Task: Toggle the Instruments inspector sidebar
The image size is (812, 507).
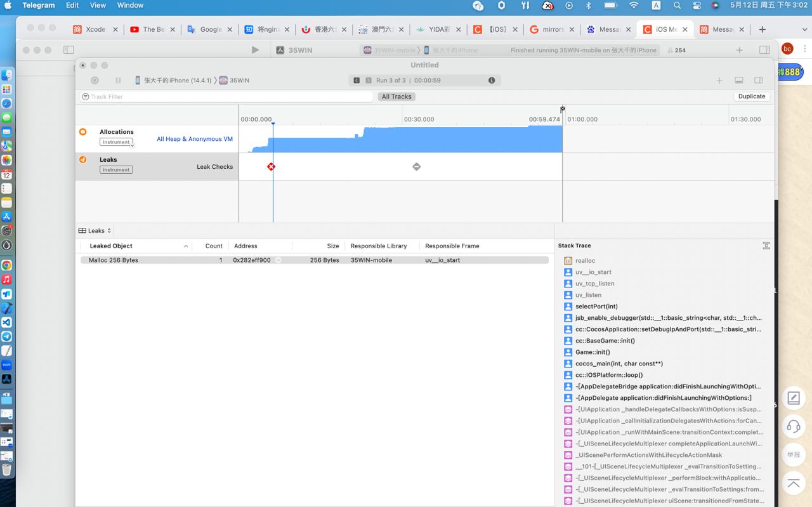Action: point(759,81)
